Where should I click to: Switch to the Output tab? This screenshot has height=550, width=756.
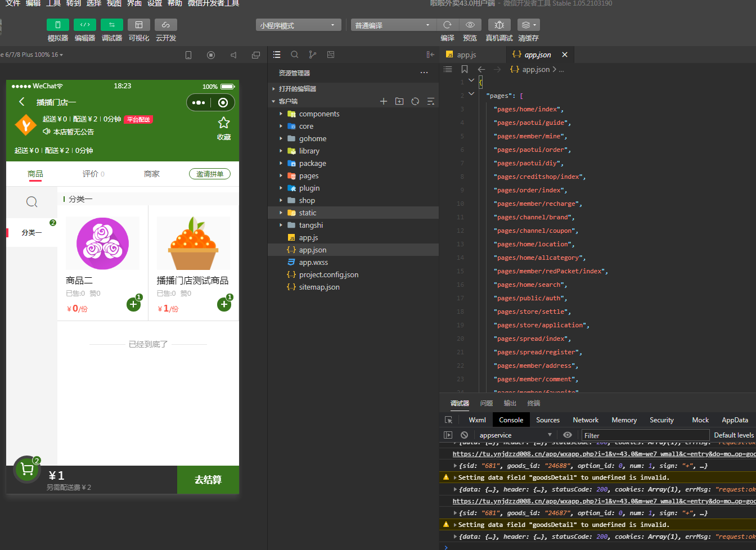tap(510, 403)
